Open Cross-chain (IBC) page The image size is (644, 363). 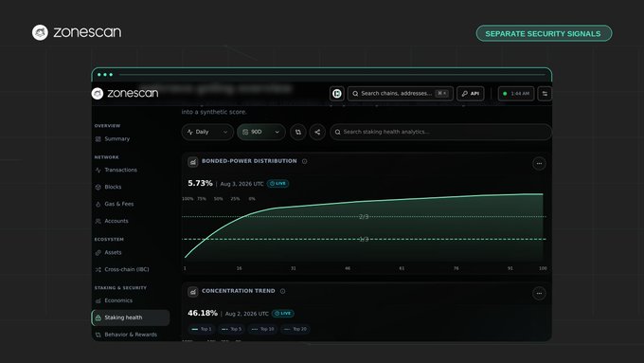(x=131, y=270)
